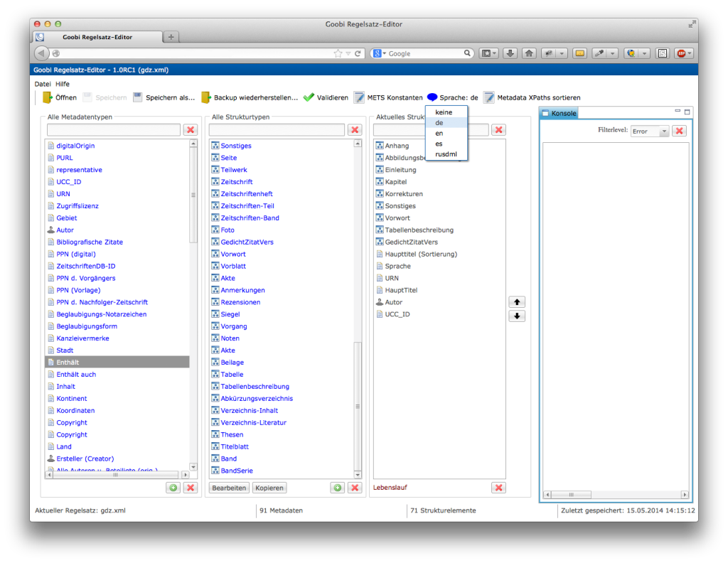728x563 pixels.
Task: Select language es in dropdown
Action: 439,144
